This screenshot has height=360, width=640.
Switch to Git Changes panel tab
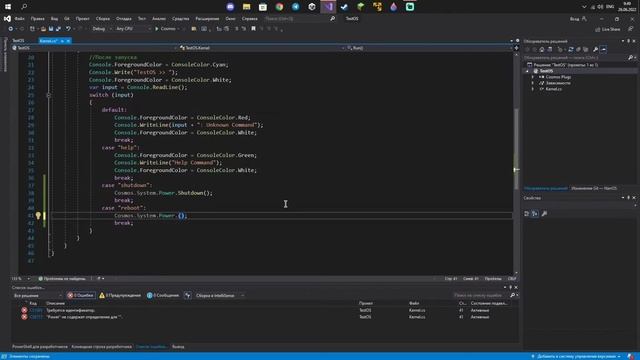click(x=594, y=188)
